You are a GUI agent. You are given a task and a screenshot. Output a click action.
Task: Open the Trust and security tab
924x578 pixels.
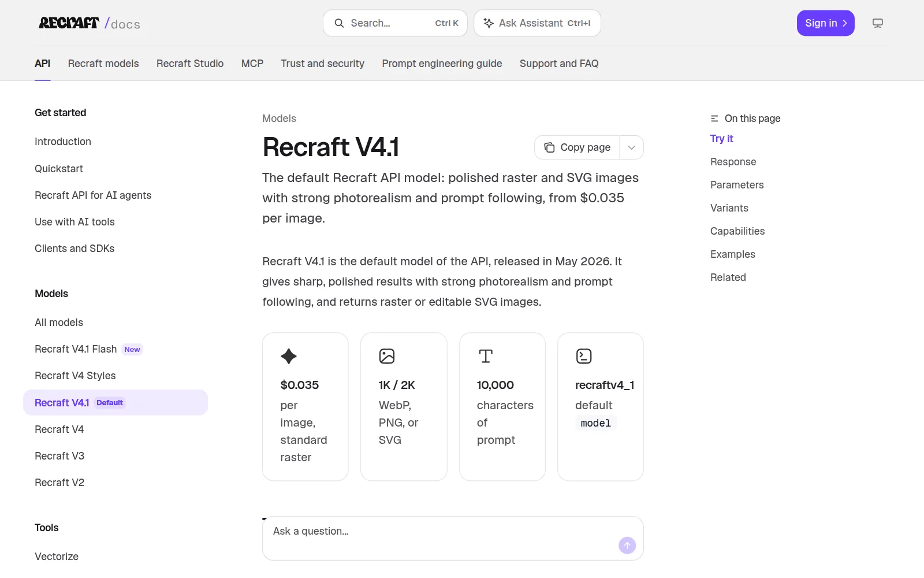pyautogui.click(x=323, y=64)
